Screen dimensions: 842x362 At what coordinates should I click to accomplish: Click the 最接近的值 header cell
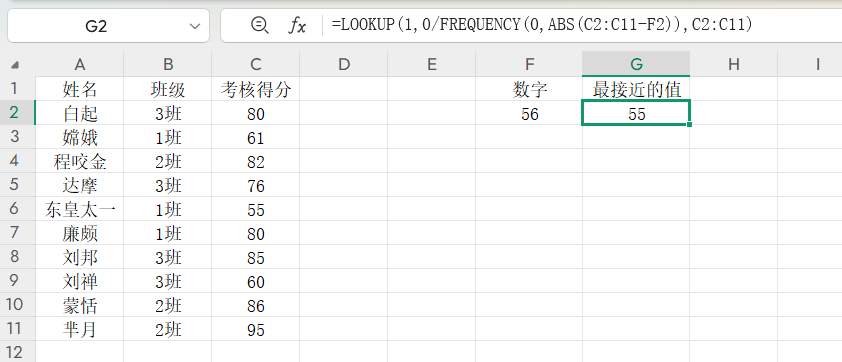coord(636,89)
